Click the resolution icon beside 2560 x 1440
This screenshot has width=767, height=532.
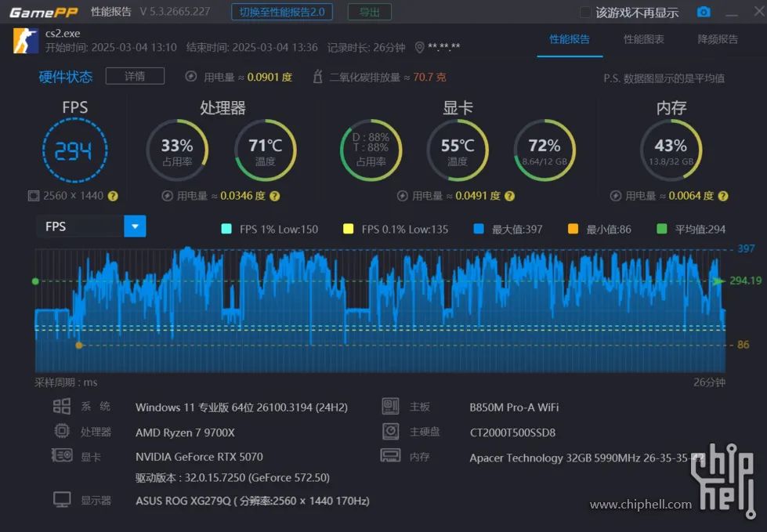point(33,196)
